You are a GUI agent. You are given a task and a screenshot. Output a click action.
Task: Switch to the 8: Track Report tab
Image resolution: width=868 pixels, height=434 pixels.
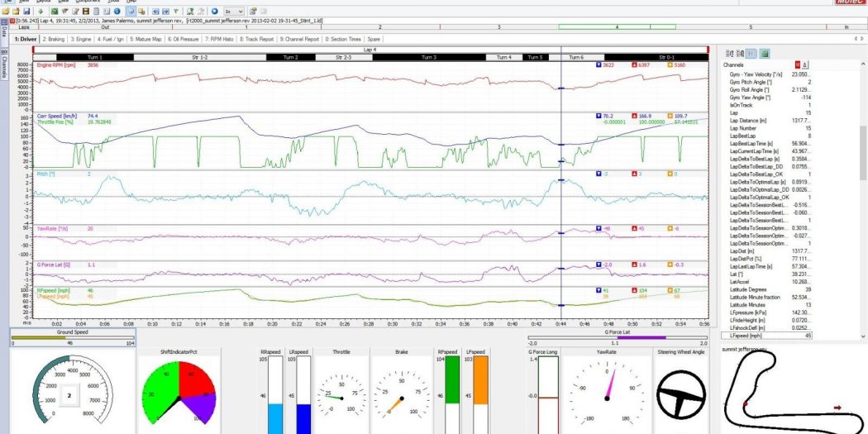point(257,40)
